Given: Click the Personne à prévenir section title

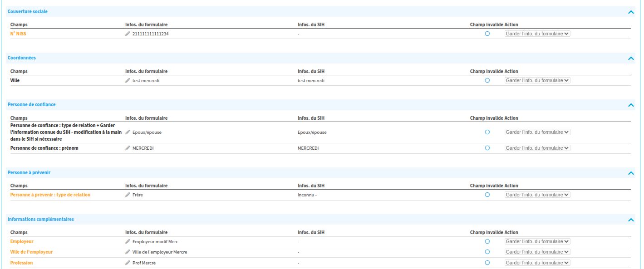Looking at the screenshot, I should coord(29,172).
